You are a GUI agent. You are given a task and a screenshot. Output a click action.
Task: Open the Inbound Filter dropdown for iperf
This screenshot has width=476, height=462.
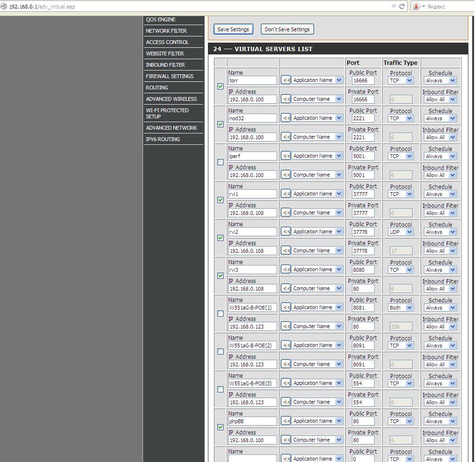tap(440, 175)
